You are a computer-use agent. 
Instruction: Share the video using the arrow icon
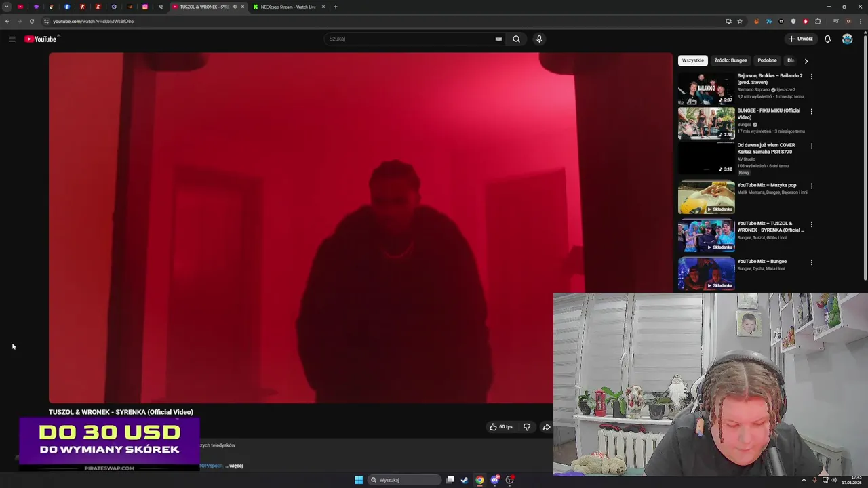pyautogui.click(x=547, y=427)
